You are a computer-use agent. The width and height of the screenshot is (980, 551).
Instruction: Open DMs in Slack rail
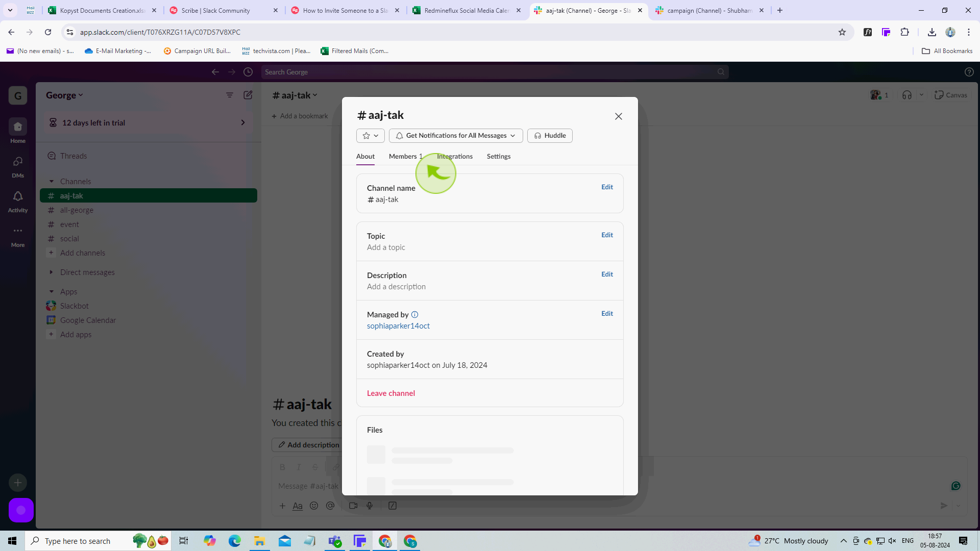(x=18, y=166)
